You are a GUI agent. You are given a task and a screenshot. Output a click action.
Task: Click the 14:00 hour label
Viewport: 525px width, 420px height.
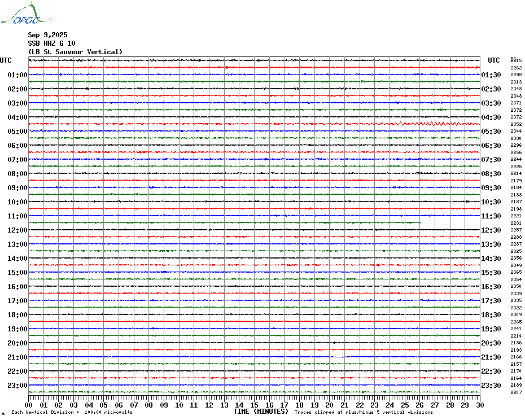pos(17,258)
